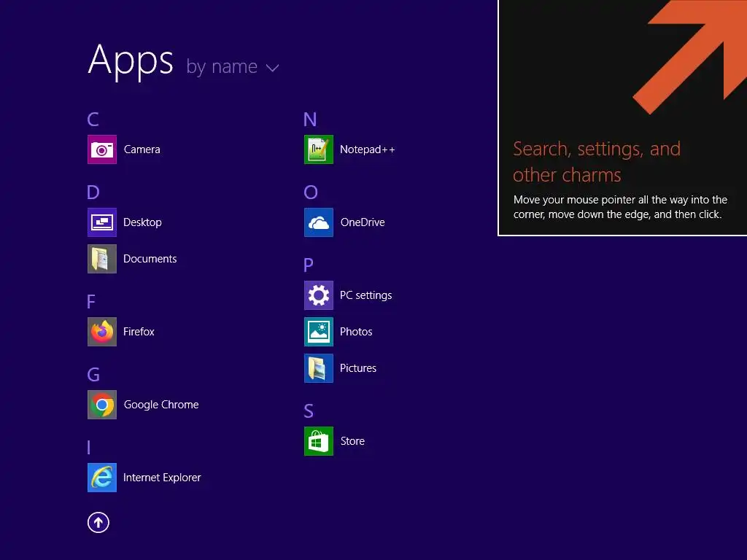Open the Pictures folder icon
This screenshot has height=560, width=747.
point(319,368)
